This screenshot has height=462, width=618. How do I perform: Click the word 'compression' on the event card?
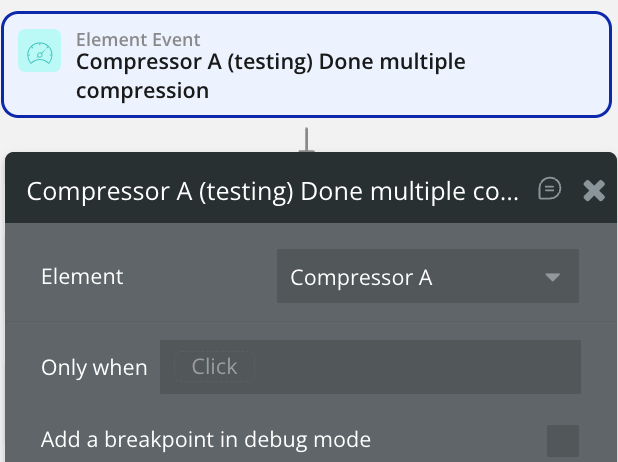point(142,90)
